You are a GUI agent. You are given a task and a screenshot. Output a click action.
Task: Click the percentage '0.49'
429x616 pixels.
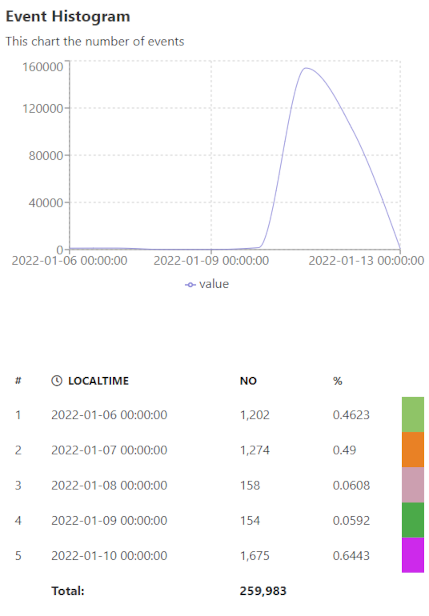point(345,450)
